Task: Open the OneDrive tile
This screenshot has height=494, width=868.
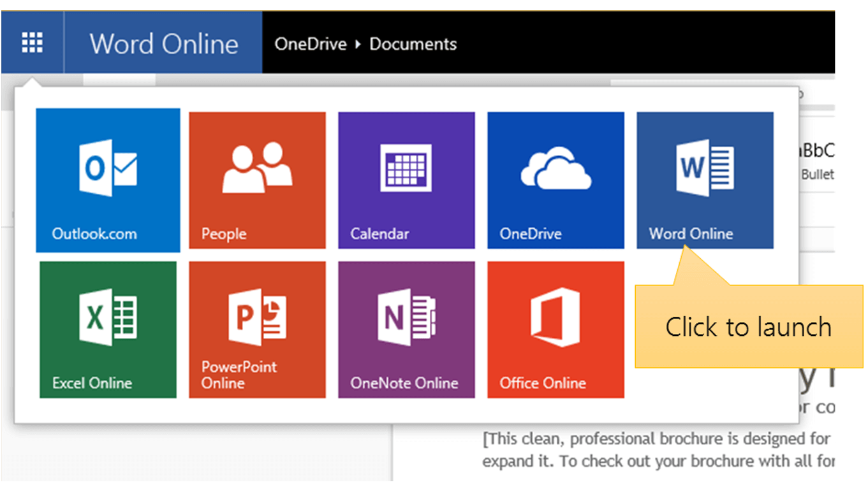Action: pos(555,180)
